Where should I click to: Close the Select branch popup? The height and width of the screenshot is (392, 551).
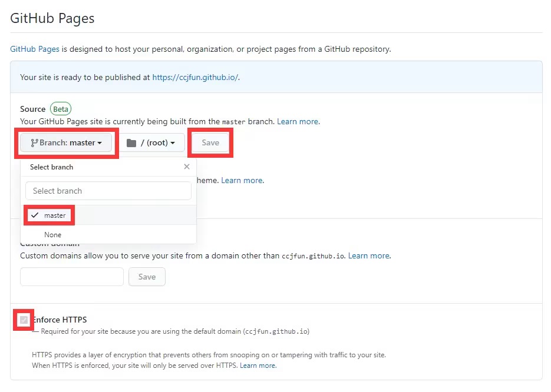[187, 167]
